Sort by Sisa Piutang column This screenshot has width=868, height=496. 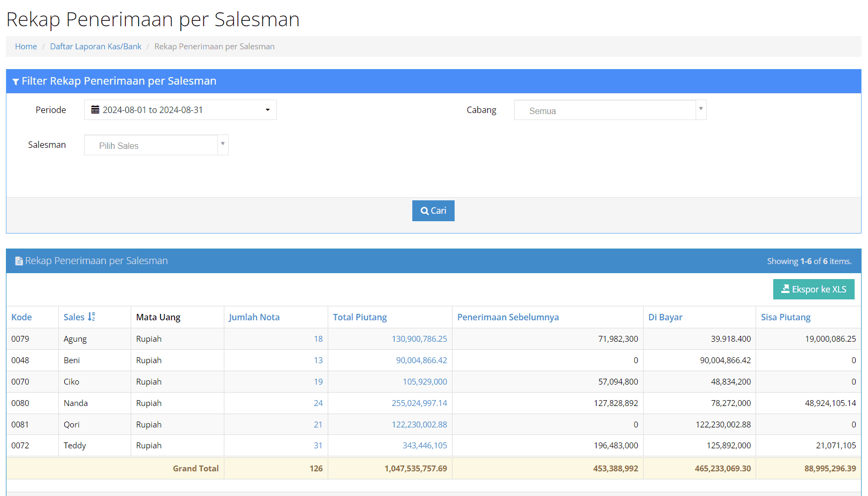click(786, 317)
